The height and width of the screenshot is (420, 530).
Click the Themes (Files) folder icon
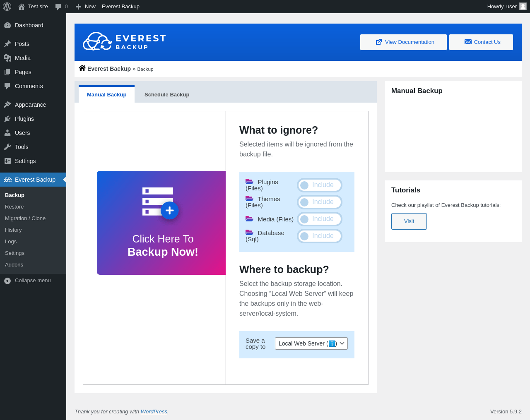[x=249, y=199]
